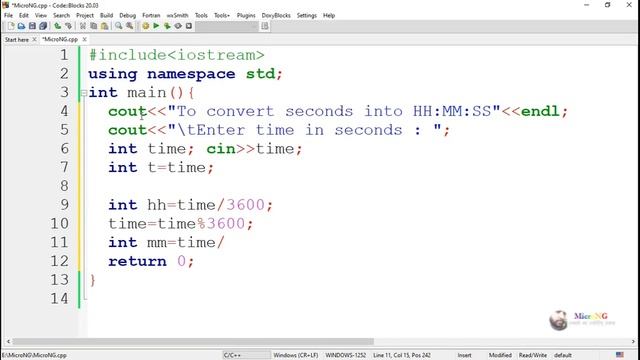Click the left scroll arrow
640x360 pixels.
click(8, 341)
